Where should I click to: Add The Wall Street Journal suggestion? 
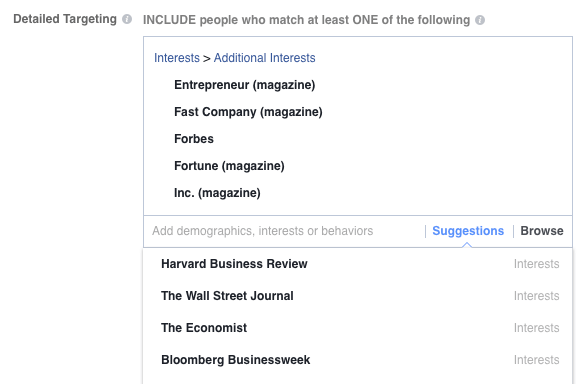tap(357, 296)
